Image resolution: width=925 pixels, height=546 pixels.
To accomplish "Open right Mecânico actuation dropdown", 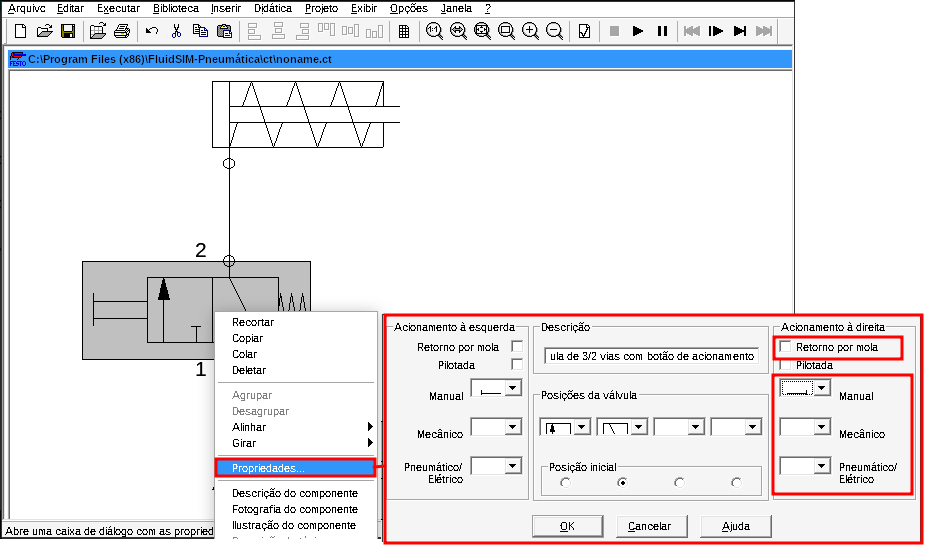I will (x=822, y=426).
